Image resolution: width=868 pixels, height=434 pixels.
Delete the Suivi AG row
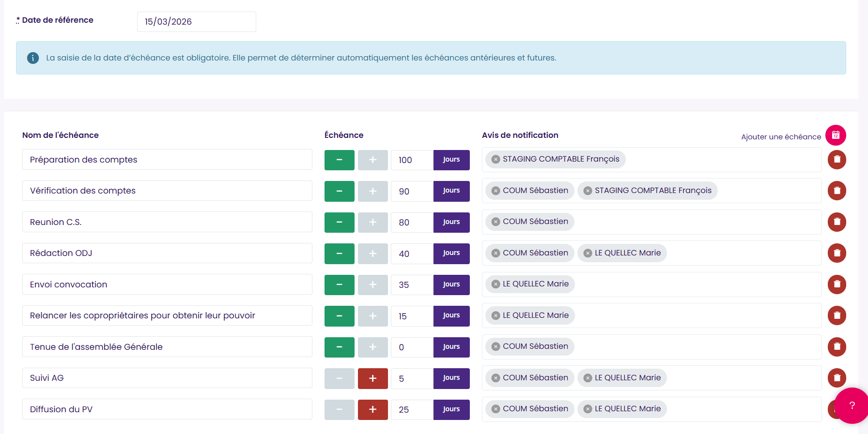click(x=837, y=378)
